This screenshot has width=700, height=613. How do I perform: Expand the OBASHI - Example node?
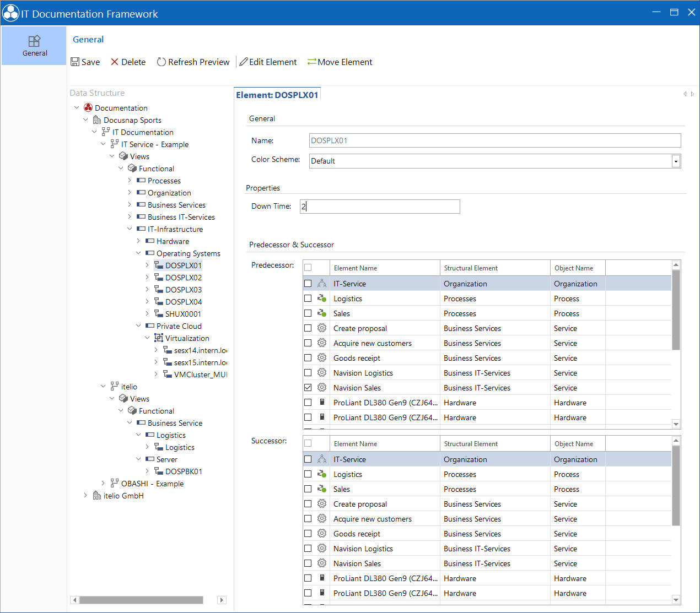103,483
